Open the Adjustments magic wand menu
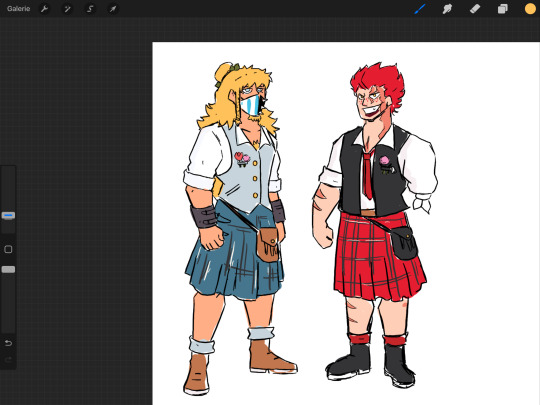Screen dimensions: 540x405 (67, 9)
